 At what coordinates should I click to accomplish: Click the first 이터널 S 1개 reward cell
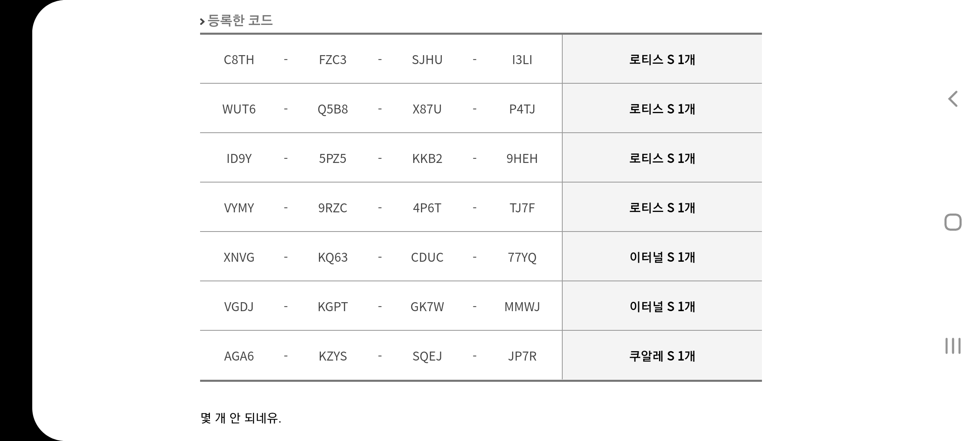coord(662,256)
